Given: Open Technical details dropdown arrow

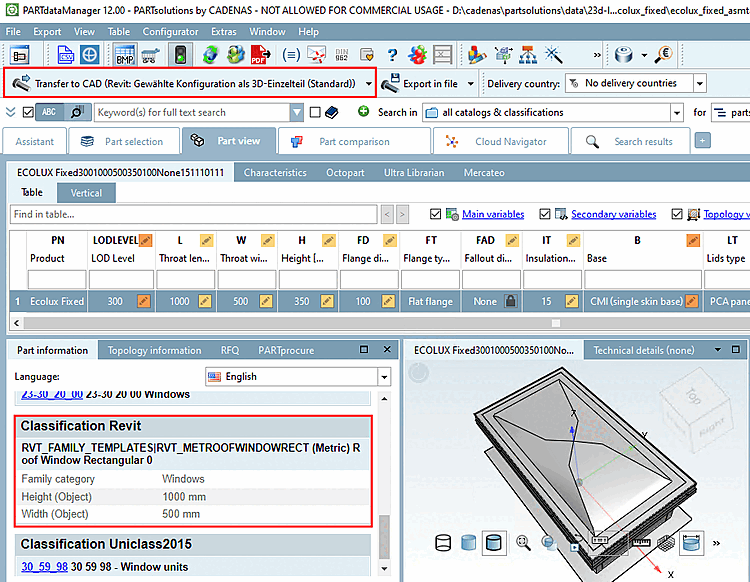Looking at the screenshot, I should (x=717, y=350).
